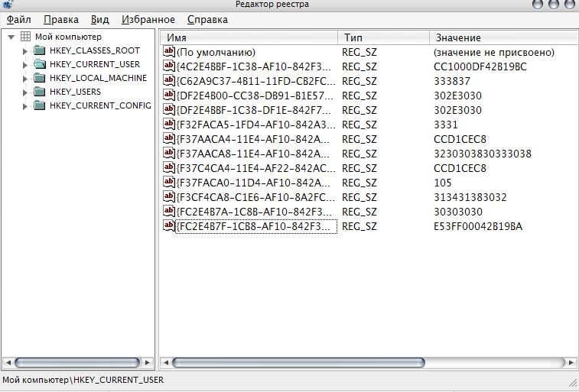
Task: Click the tree pane horizontal scrollbar thumb
Action: click(77, 362)
